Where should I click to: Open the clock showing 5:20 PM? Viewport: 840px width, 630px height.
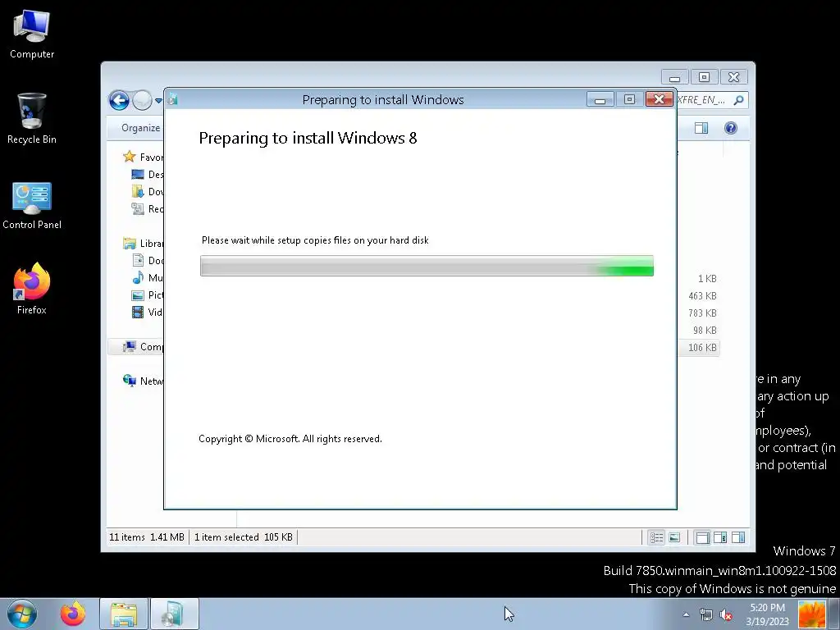tap(767, 614)
